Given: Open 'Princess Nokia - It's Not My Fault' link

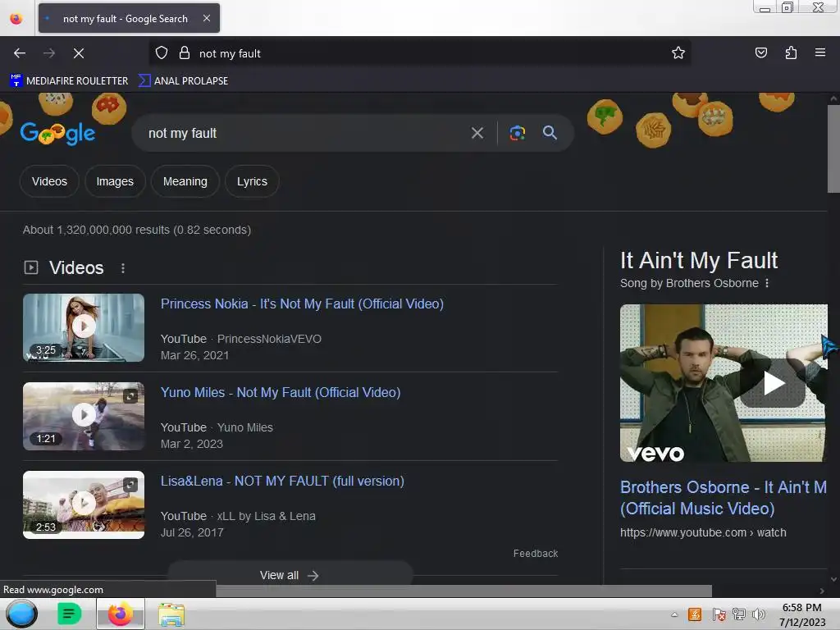Looking at the screenshot, I should point(302,304).
